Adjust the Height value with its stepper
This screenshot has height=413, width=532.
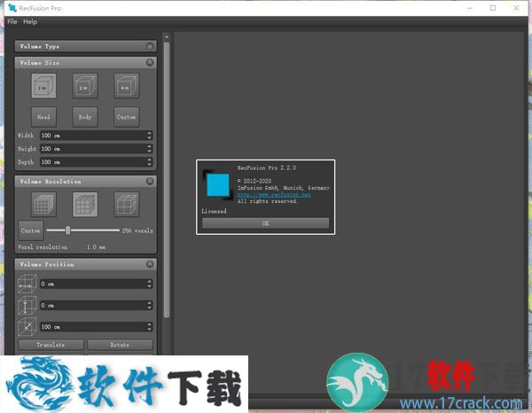(x=149, y=149)
